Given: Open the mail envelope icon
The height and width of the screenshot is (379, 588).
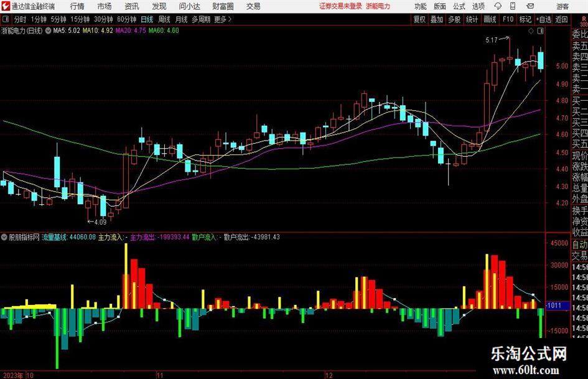Looking at the screenshot, I should coord(530,6).
